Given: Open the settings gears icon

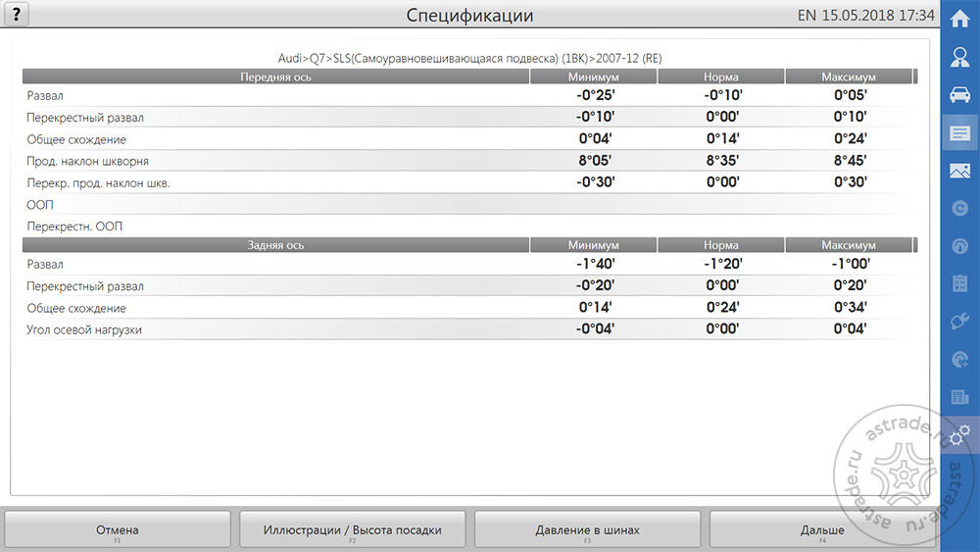Looking at the screenshot, I should tap(960, 435).
